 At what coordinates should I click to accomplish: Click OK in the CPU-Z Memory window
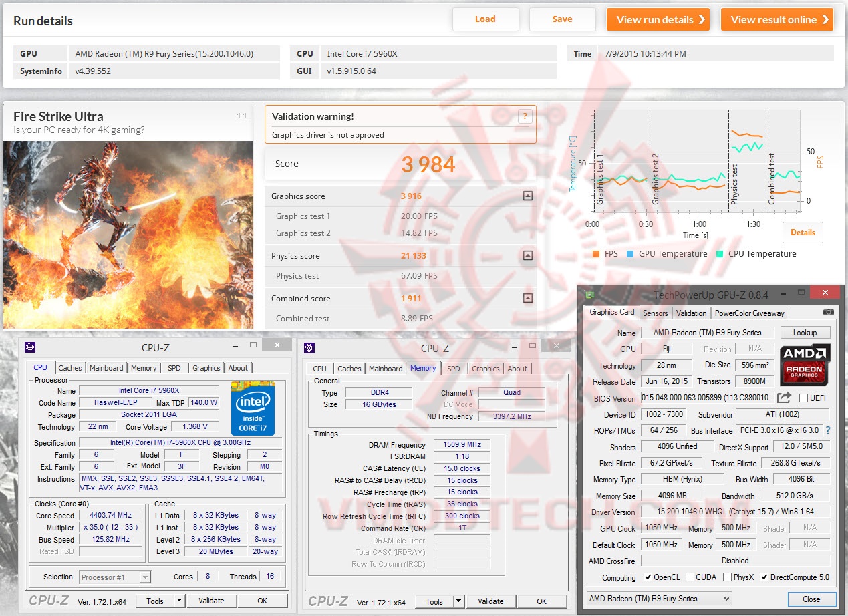click(541, 601)
